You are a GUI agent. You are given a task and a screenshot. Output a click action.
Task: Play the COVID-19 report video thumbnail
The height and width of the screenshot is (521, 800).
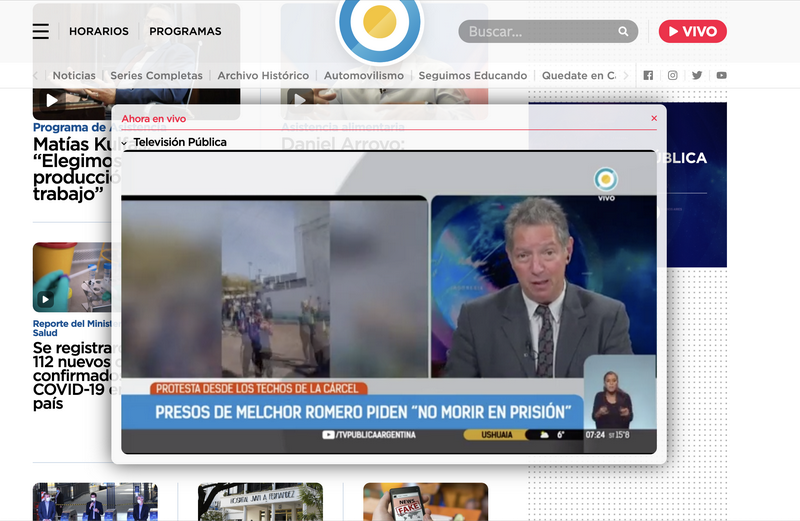45,299
